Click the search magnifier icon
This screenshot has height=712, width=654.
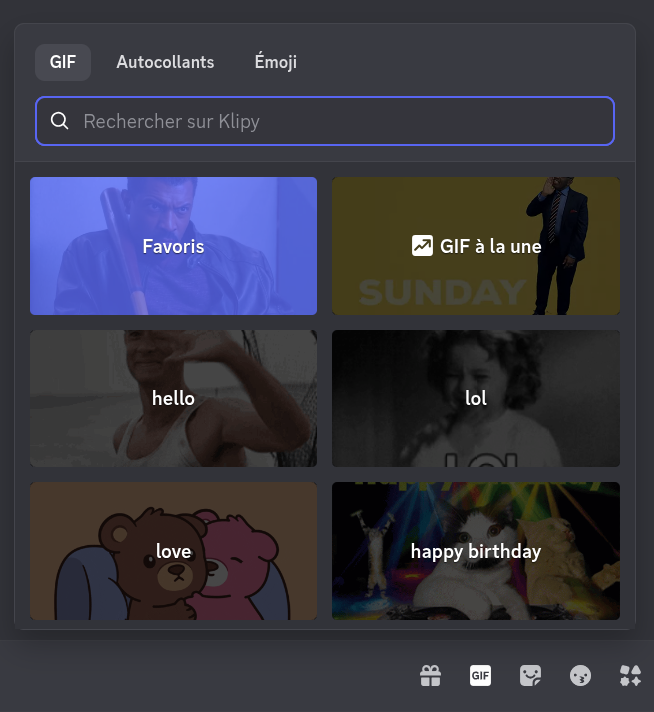point(59,121)
